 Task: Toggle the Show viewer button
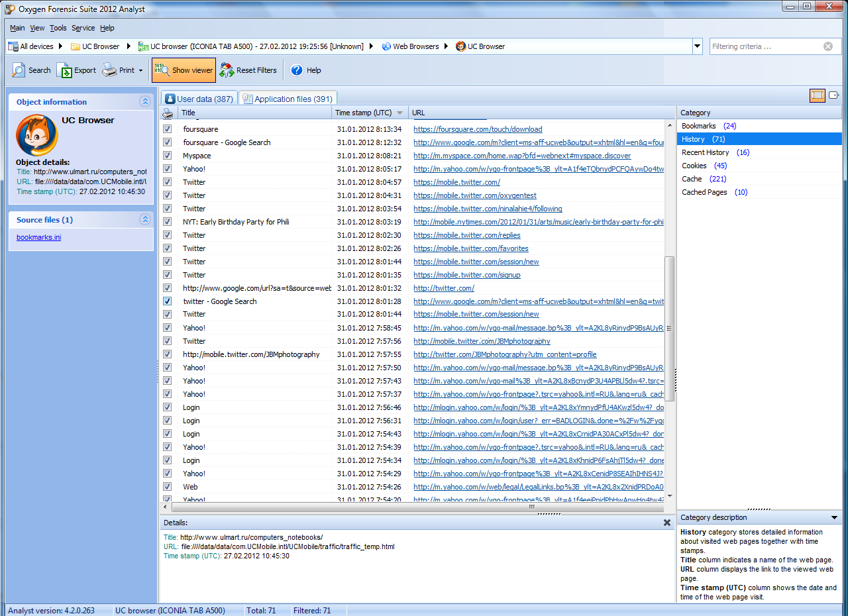(x=184, y=70)
